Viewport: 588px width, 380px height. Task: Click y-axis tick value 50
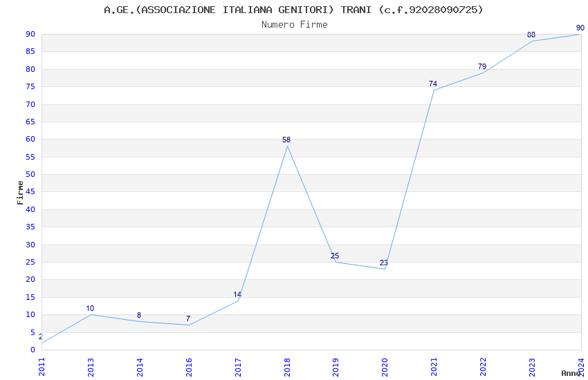click(x=30, y=175)
